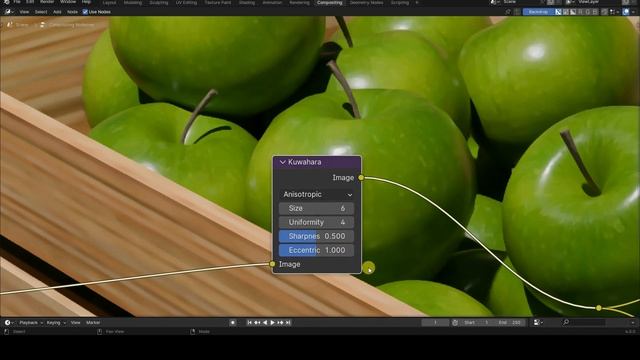Open the overlays options dropdown arrow

(633, 12)
